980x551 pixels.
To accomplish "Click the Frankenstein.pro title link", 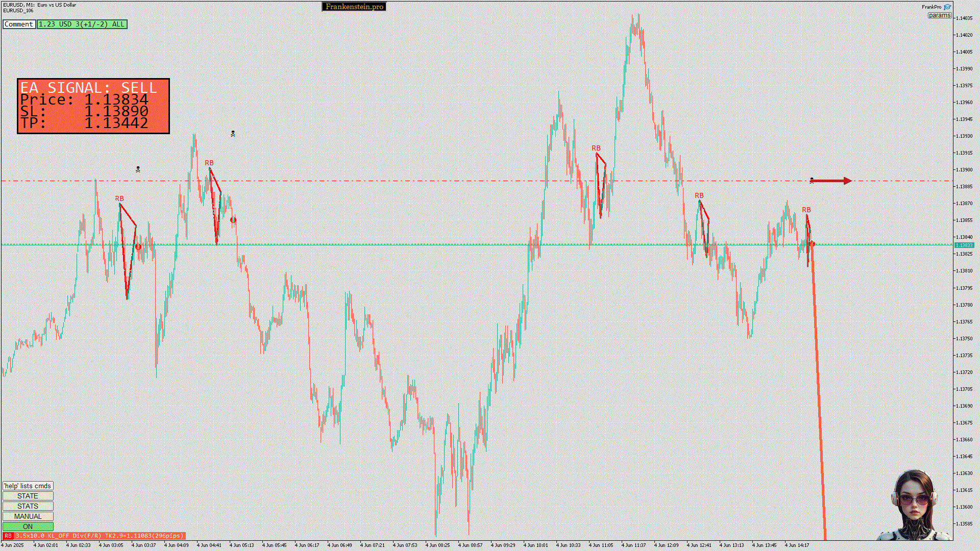I will click(354, 7).
